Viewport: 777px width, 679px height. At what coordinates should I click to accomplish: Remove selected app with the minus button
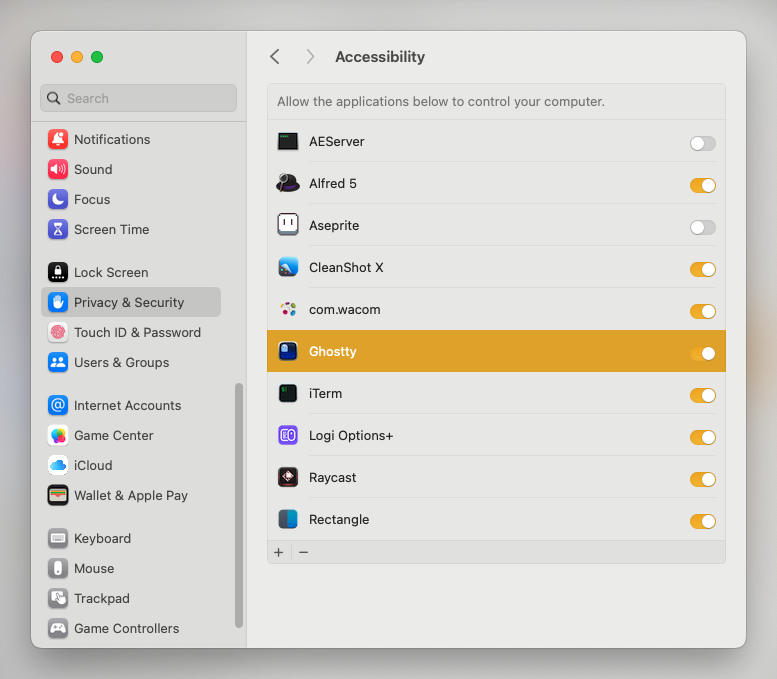[304, 553]
